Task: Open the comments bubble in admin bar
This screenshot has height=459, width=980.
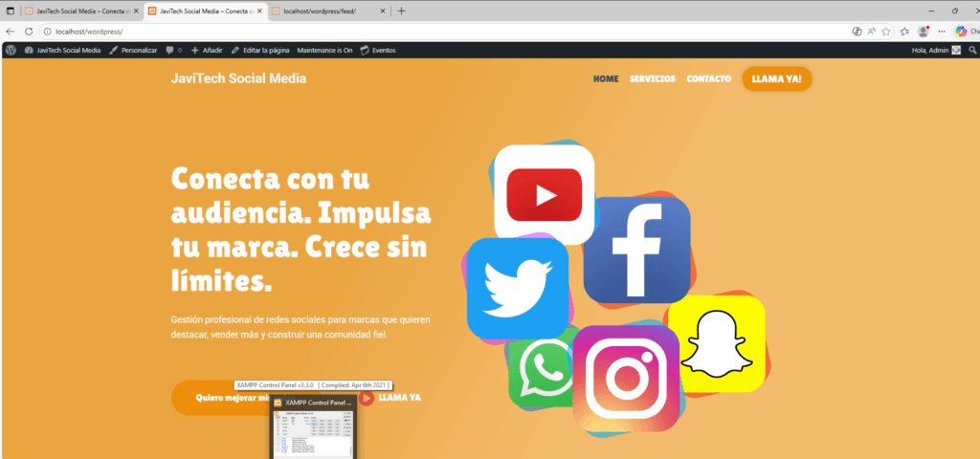Action: tap(173, 50)
